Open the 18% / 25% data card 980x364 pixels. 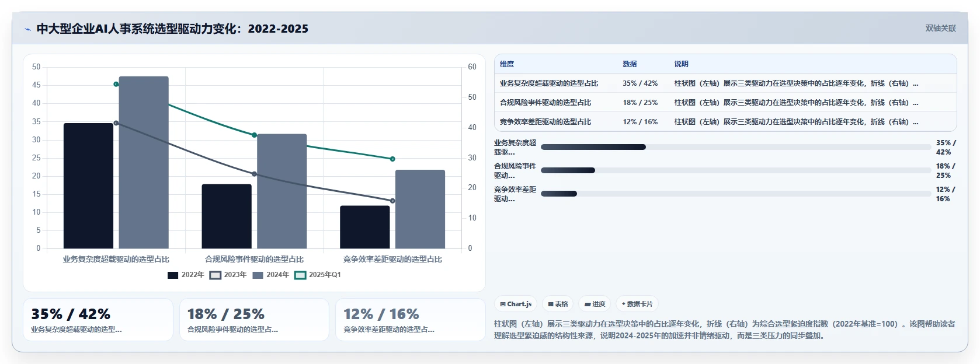254,320
